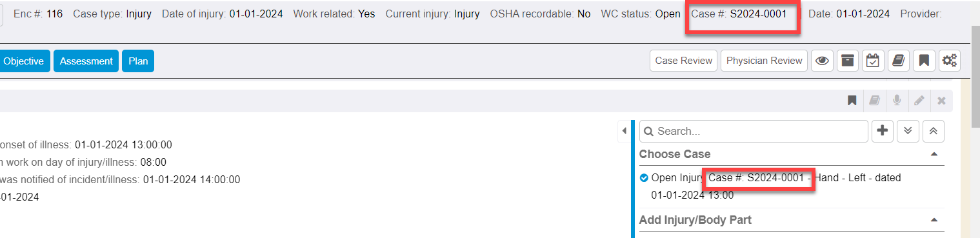Click the X icon on section header
Image resolution: width=980 pixels, height=238 pixels.
pos(941,101)
